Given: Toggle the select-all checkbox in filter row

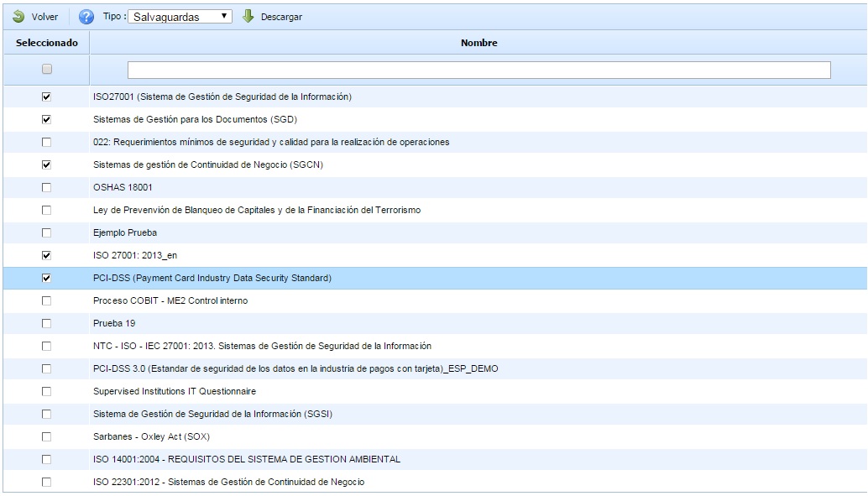Looking at the screenshot, I should click(46, 70).
